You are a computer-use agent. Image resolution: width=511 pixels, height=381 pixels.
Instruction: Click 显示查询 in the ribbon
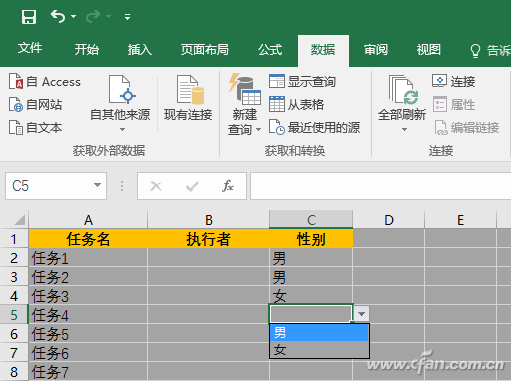coord(302,81)
